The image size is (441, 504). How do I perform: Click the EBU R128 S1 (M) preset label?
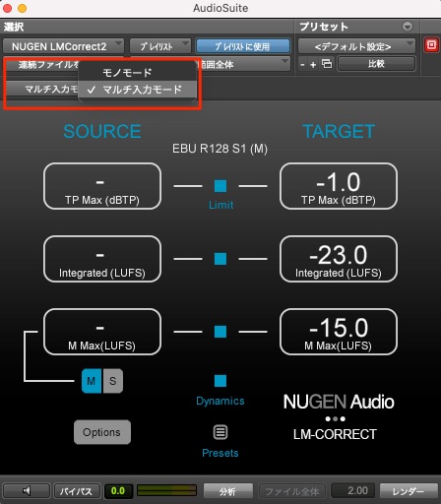pos(220,149)
